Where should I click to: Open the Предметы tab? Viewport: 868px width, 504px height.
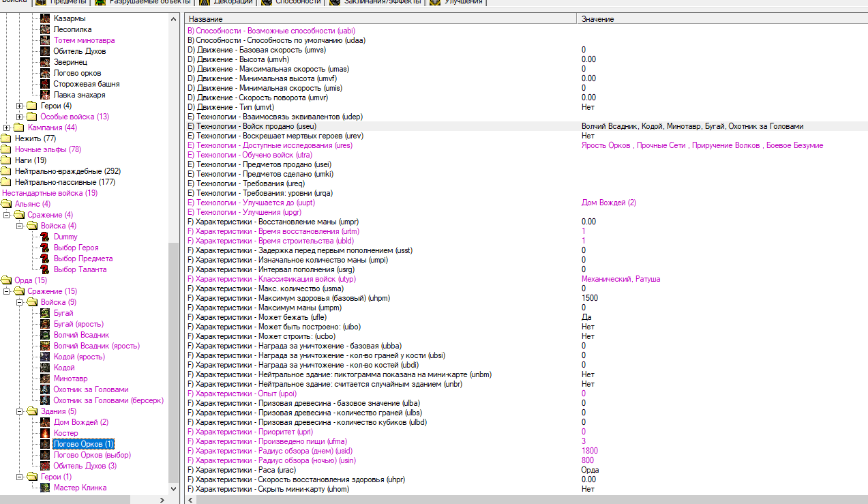click(63, 2)
